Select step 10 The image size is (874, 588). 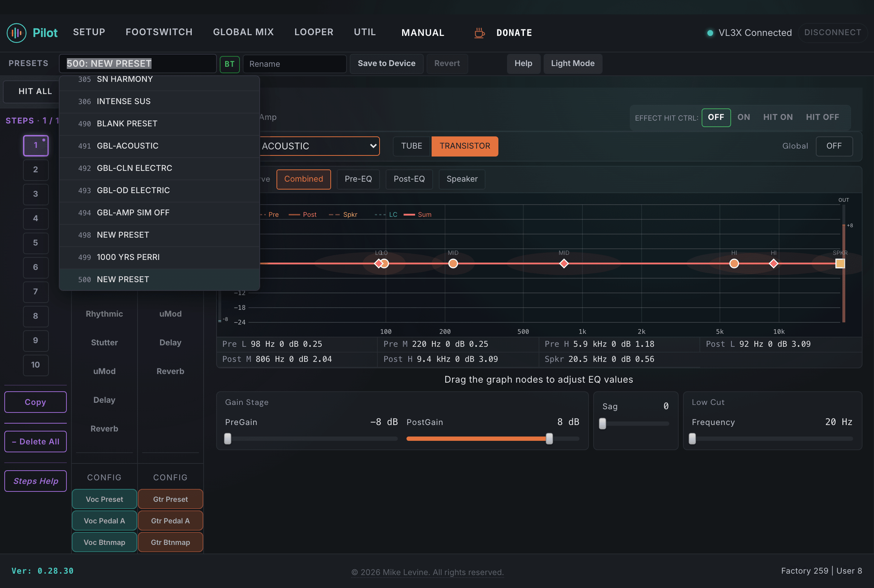click(36, 365)
